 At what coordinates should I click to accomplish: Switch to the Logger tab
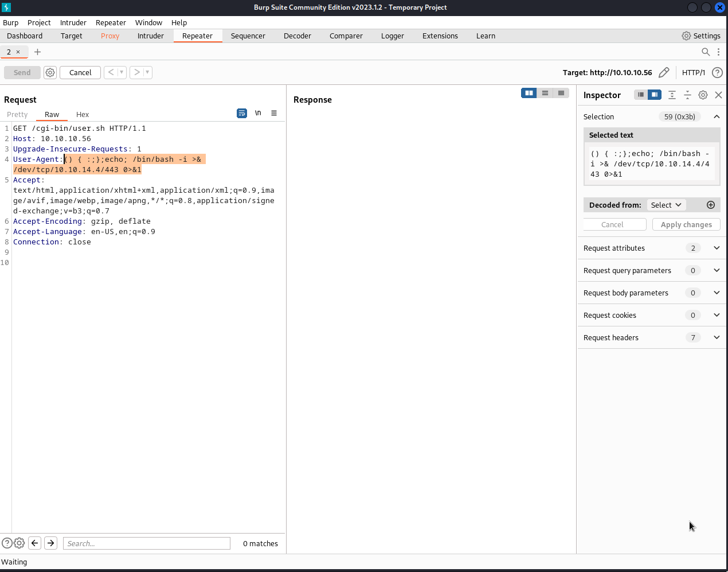pyautogui.click(x=393, y=36)
